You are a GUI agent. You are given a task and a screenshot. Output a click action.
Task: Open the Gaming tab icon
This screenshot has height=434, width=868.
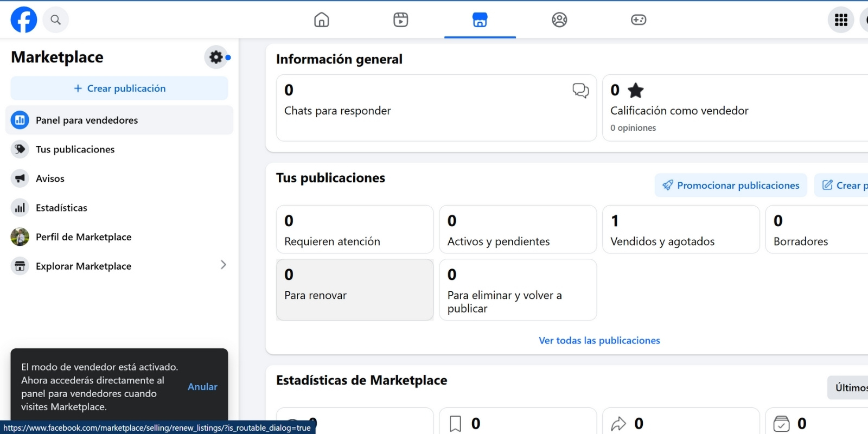pyautogui.click(x=639, y=20)
